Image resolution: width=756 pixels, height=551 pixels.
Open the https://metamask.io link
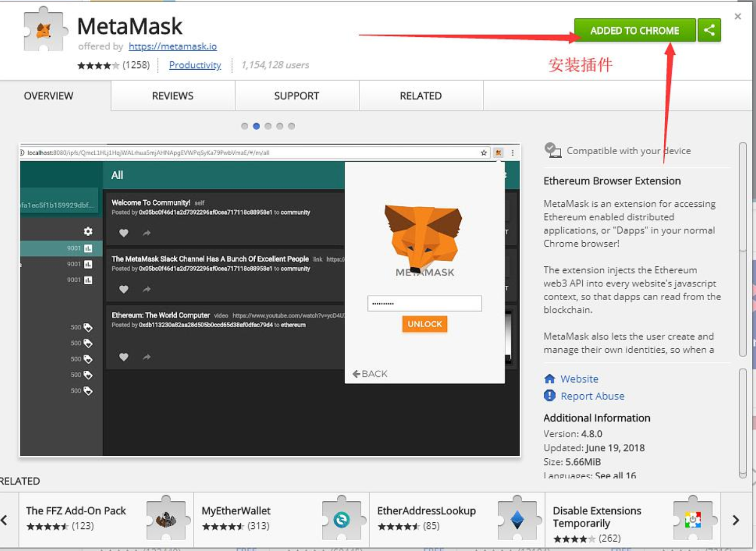pyautogui.click(x=173, y=46)
